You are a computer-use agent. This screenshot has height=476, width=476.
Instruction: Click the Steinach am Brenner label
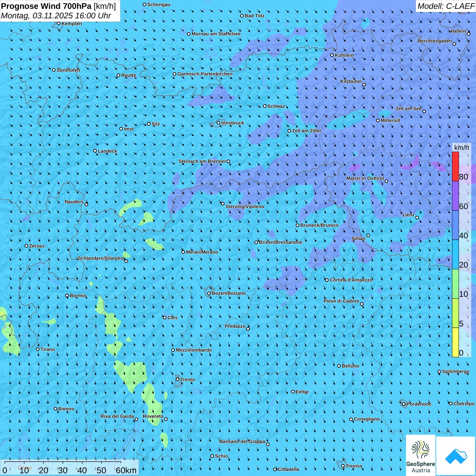tap(202, 161)
